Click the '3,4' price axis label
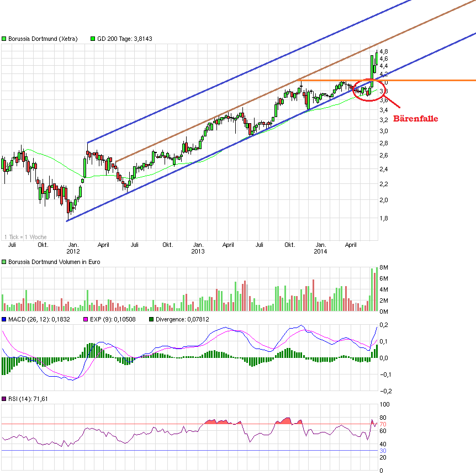This screenshot has width=476, height=475. click(x=384, y=110)
